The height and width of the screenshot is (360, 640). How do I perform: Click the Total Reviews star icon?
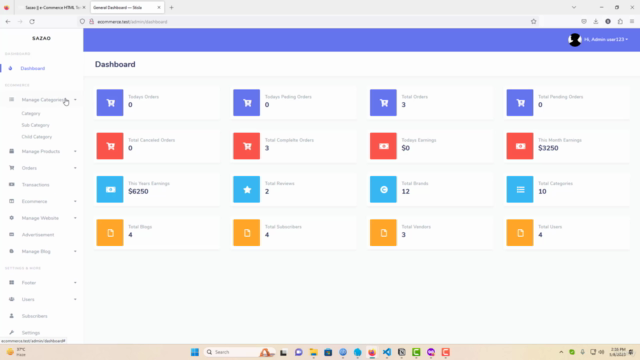247,189
